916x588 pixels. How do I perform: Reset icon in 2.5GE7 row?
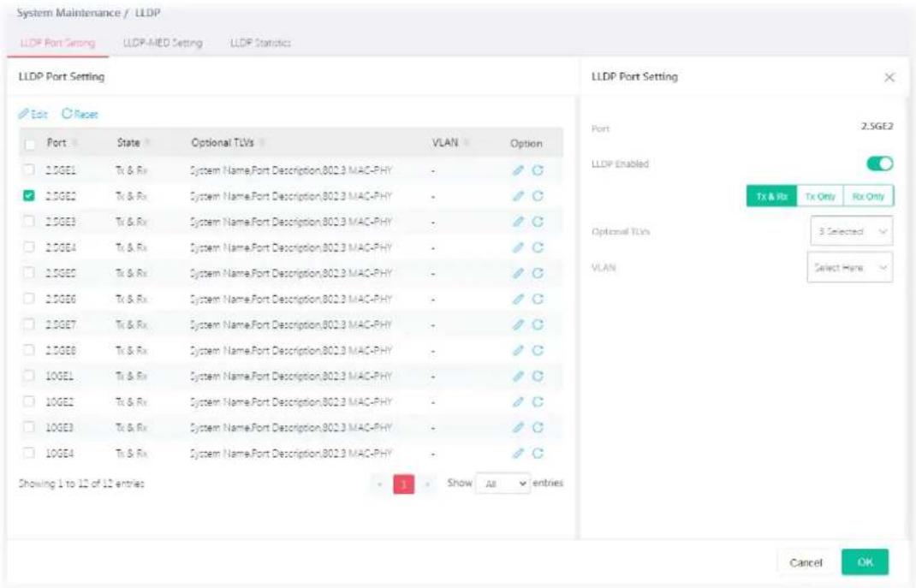(x=538, y=324)
